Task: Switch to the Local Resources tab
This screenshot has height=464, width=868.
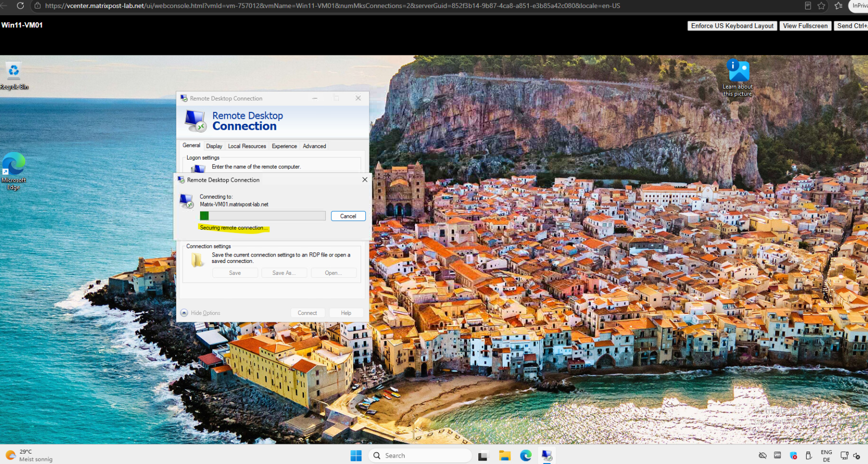Action: tap(247, 146)
